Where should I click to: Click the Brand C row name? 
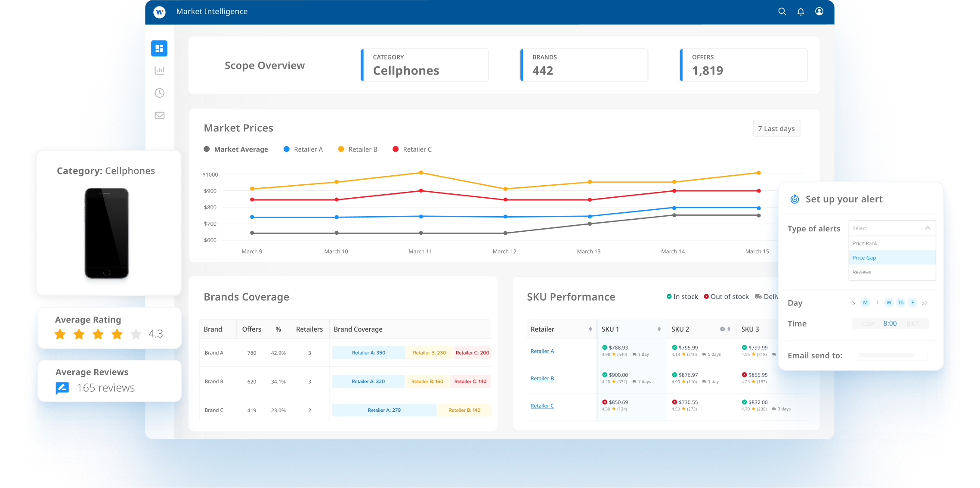click(x=214, y=410)
